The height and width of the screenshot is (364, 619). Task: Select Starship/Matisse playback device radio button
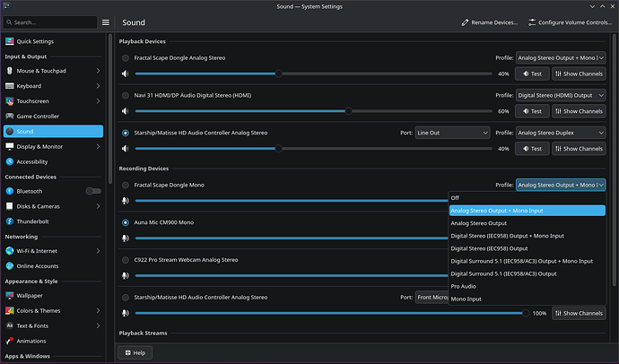click(125, 133)
